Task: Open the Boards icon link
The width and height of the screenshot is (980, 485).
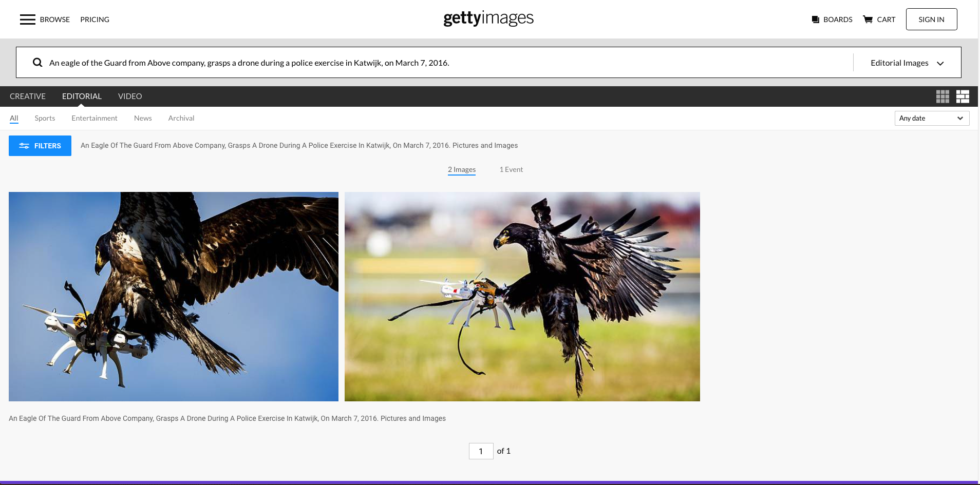Action: click(x=816, y=20)
